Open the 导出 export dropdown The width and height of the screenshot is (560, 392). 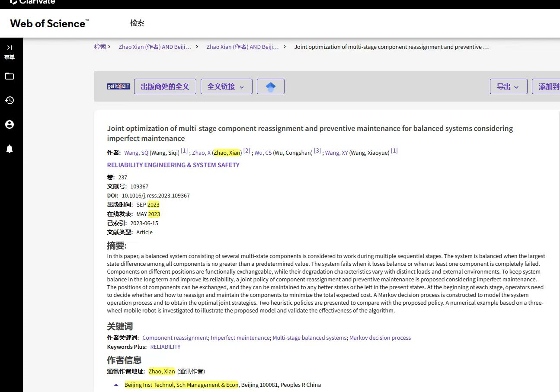click(x=508, y=86)
